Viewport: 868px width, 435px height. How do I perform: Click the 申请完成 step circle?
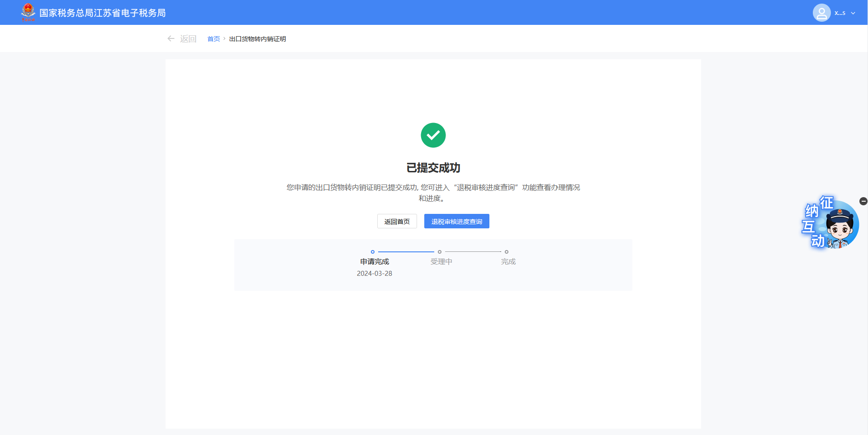coord(373,252)
